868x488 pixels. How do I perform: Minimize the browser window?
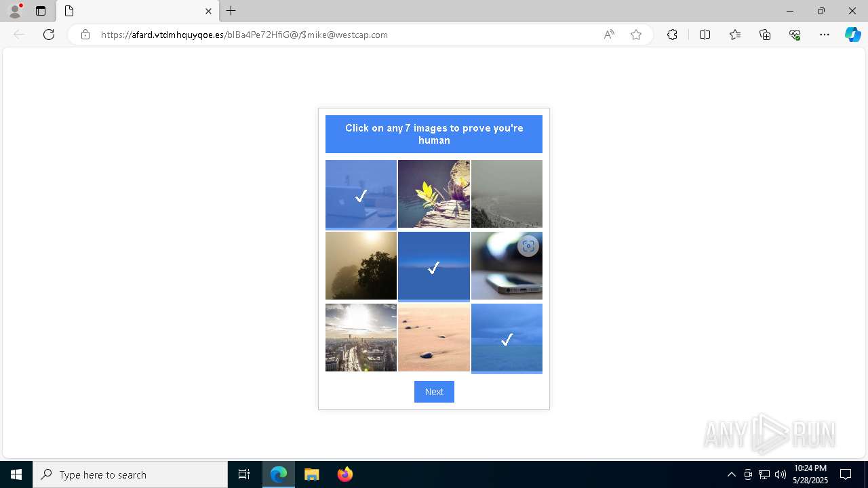789,11
